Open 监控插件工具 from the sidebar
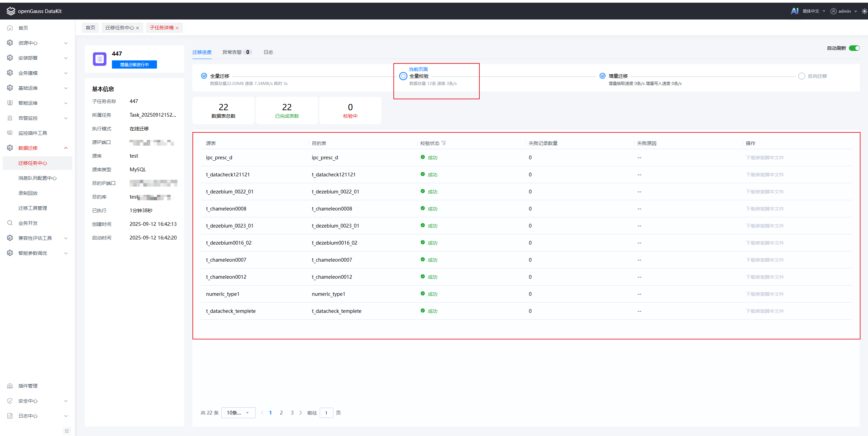The height and width of the screenshot is (436, 868). [33, 133]
